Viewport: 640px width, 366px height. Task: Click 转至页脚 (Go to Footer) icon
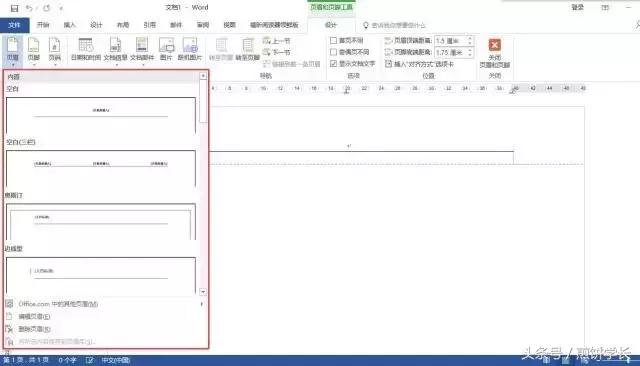click(248, 50)
